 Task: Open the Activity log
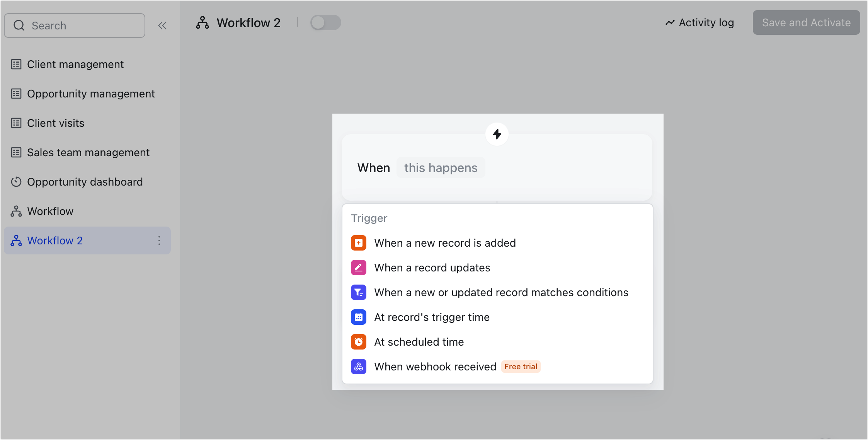pos(699,22)
